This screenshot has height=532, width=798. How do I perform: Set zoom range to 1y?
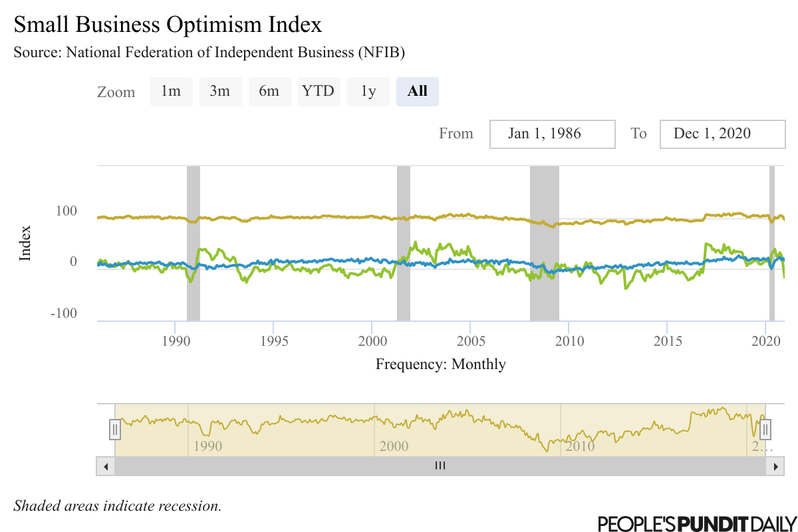(x=368, y=92)
